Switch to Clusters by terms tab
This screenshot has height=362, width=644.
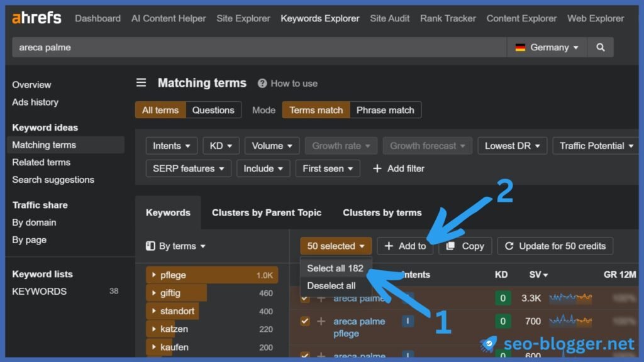[x=382, y=212]
